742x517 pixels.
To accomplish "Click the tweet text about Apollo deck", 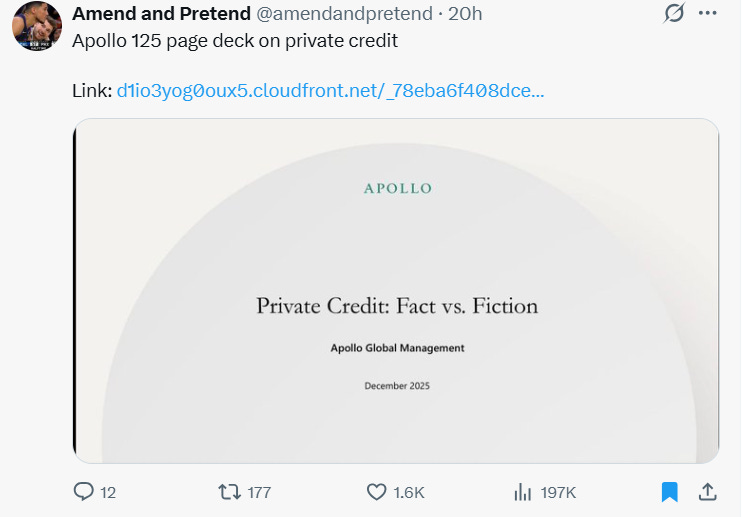I will (235, 41).
